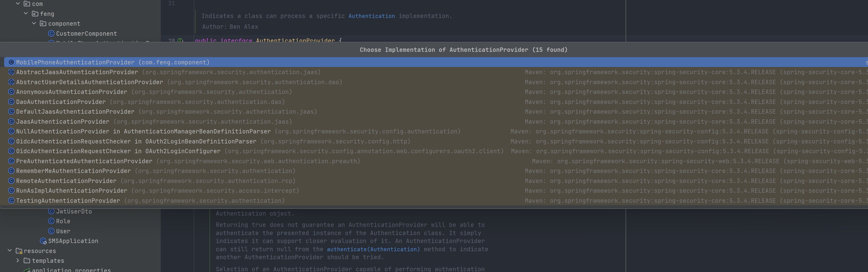Select resources folder in project tree

coord(40,251)
